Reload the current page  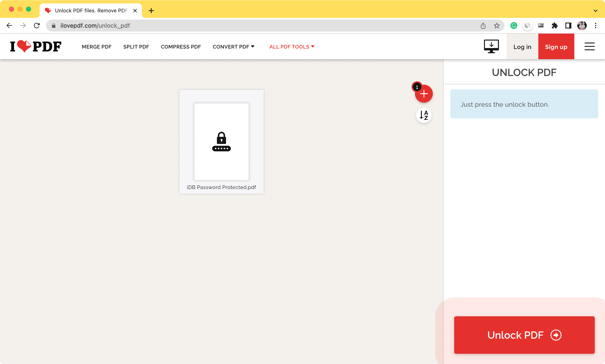pyautogui.click(x=37, y=26)
